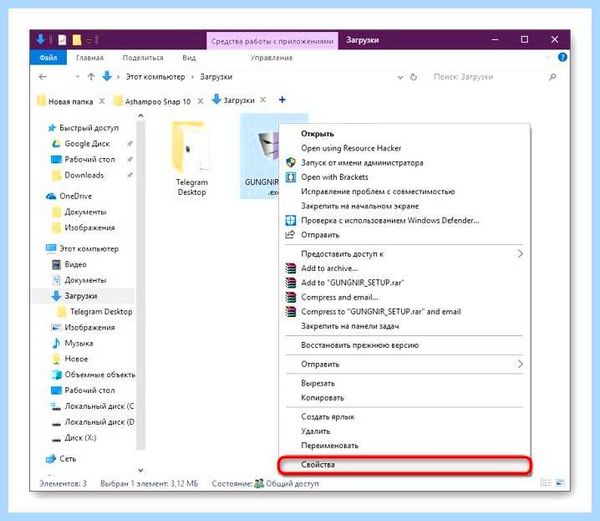The width and height of the screenshot is (600, 521).
Task: Click the Windows Defender shield icon
Action: pyautogui.click(x=291, y=220)
